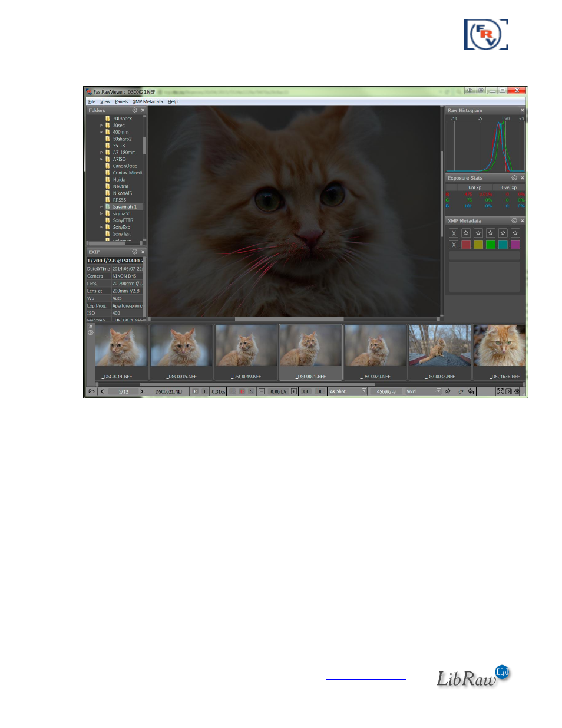Image resolution: width=562 pixels, height=728 pixels.
Task: Increase exposure with plus button
Action: pos(294,391)
